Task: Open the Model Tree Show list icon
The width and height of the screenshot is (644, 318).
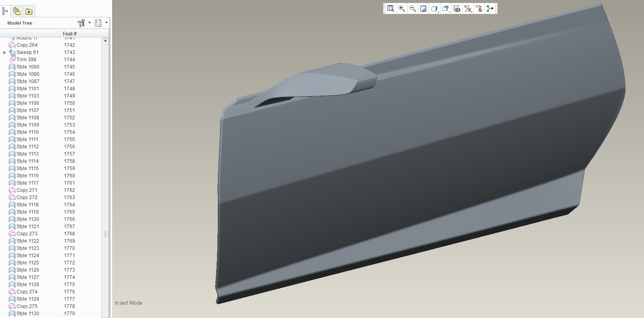Action: click(x=98, y=23)
